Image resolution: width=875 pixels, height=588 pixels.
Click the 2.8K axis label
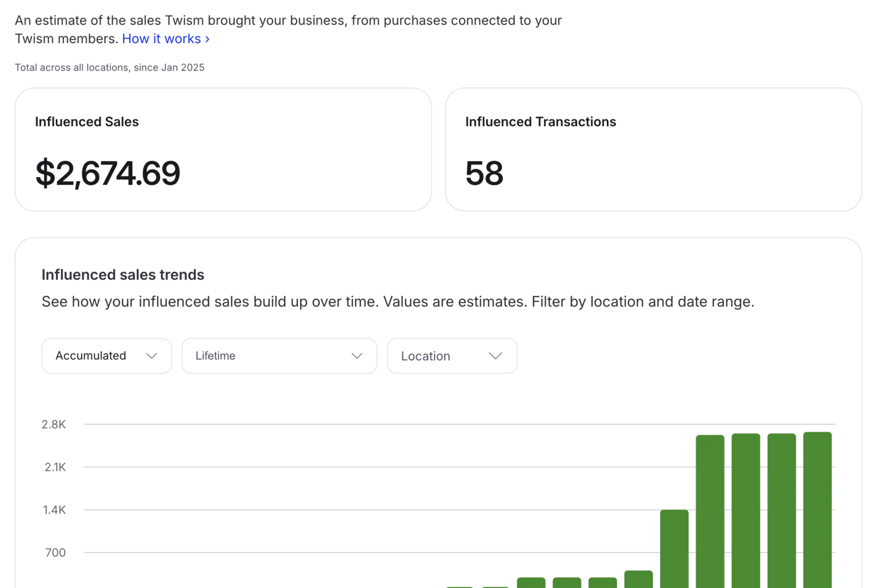[54, 425]
